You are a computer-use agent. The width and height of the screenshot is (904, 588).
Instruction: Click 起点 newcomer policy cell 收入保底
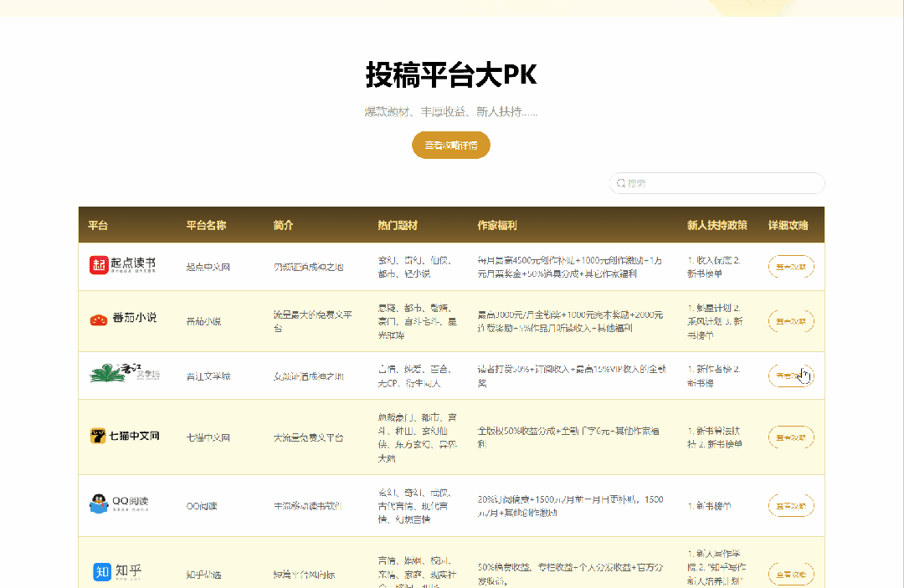[x=714, y=267]
